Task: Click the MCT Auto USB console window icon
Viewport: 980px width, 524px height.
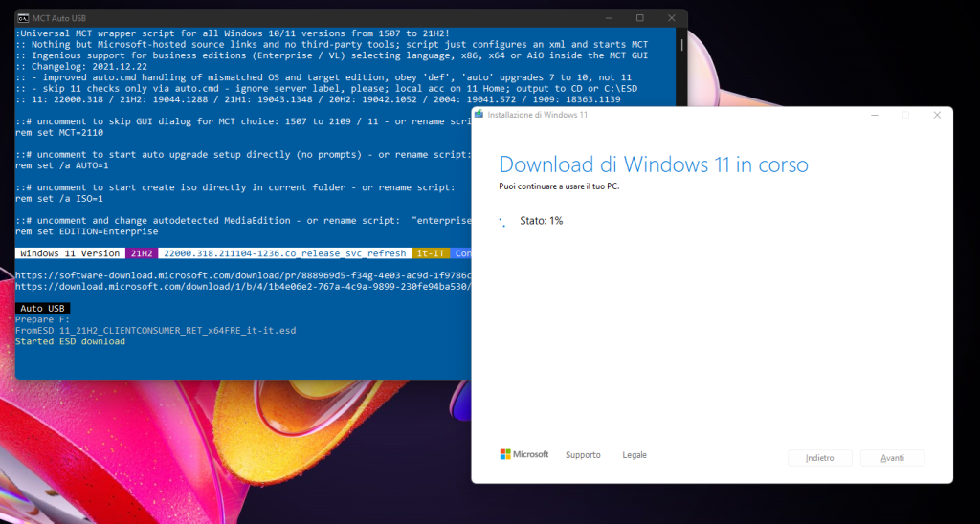Action: 21,18
